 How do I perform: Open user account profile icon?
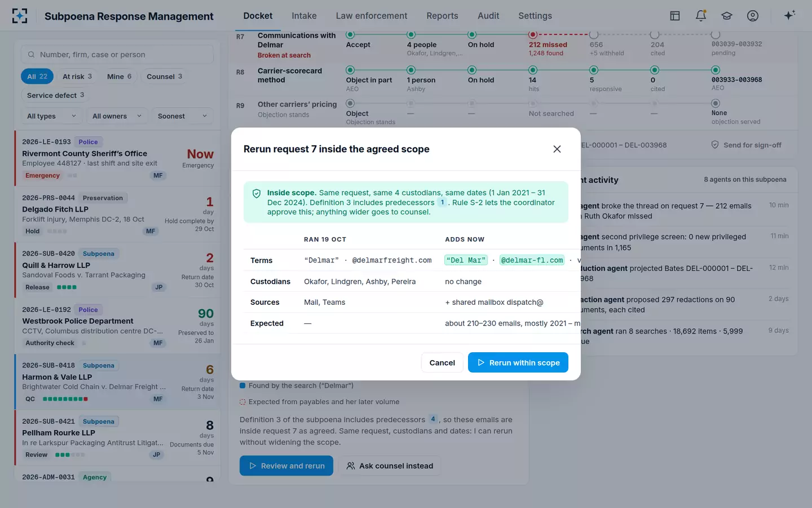click(x=753, y=16)
